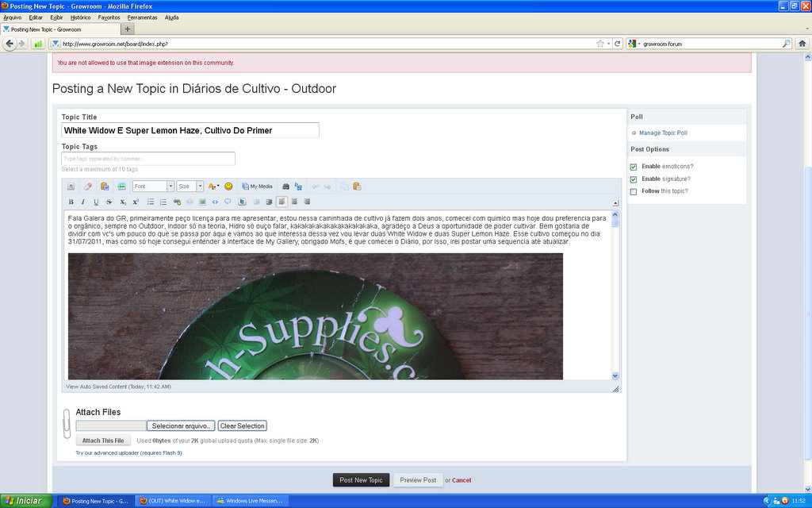Center align text in editor
This screenshot has height=508, width=812.
[x=294, y=202]
